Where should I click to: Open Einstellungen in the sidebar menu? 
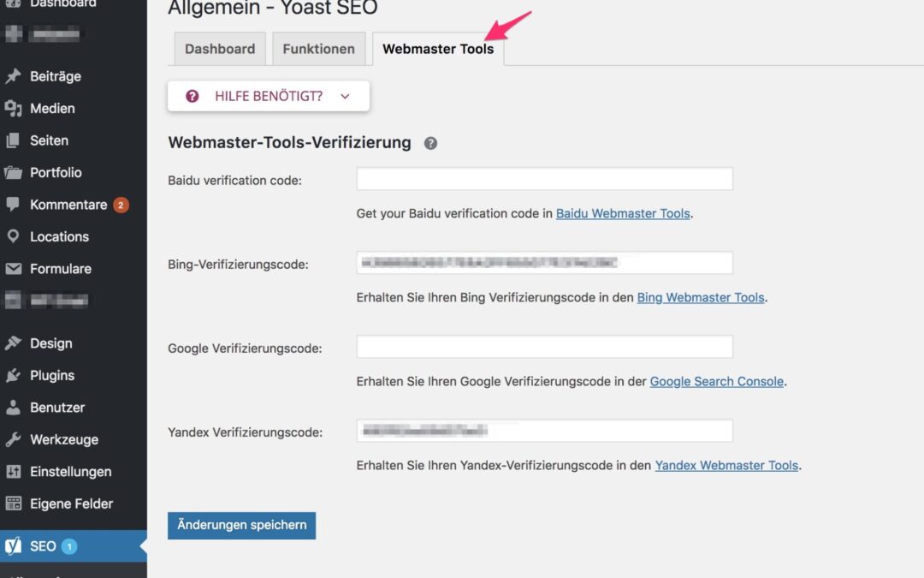click(x=70, y=472)
